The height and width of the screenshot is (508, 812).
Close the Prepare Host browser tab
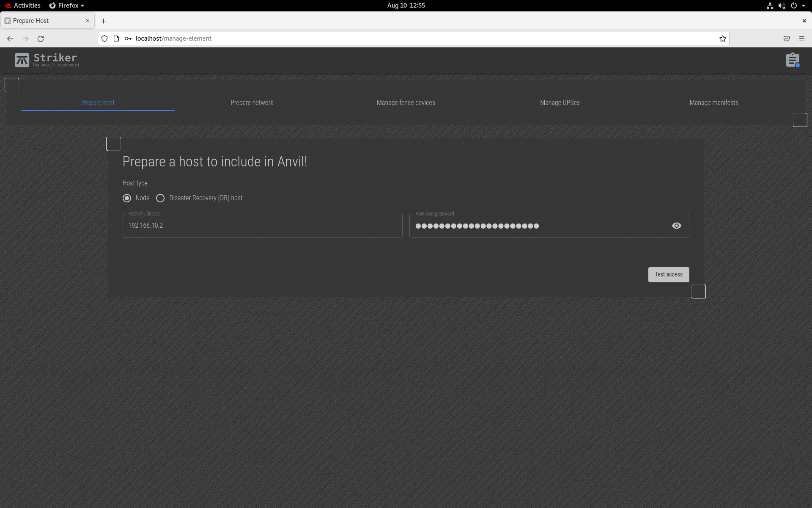tap(88, 21)
